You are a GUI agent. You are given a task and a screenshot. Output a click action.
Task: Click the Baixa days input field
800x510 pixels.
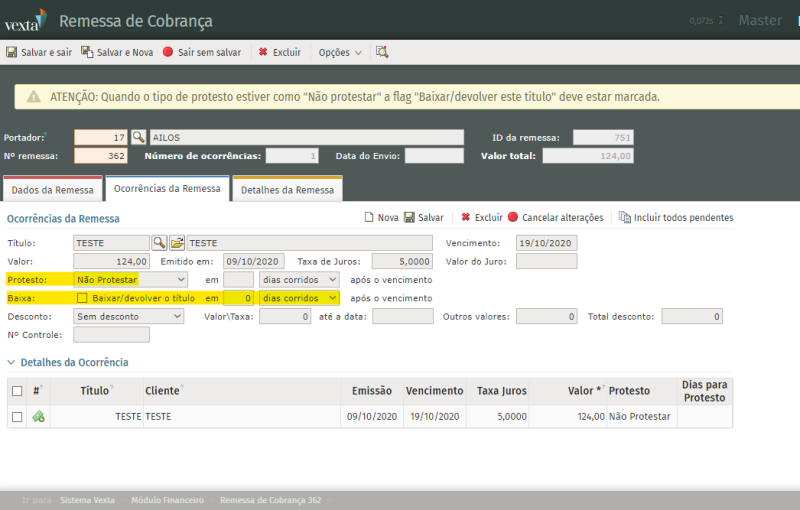(x=238, y=298)
